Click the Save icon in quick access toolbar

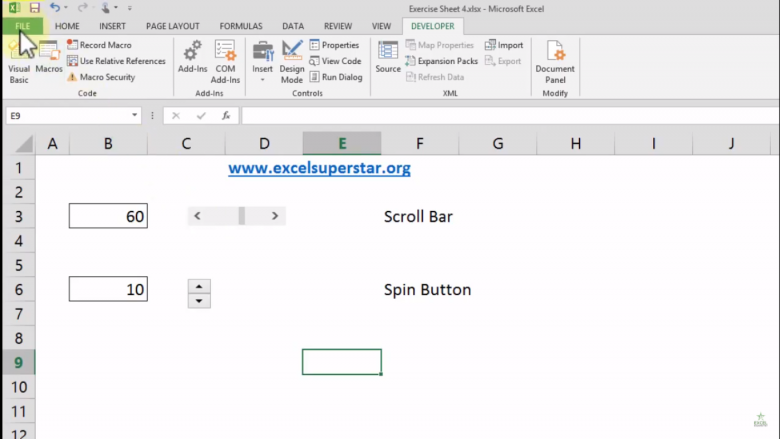34,8
